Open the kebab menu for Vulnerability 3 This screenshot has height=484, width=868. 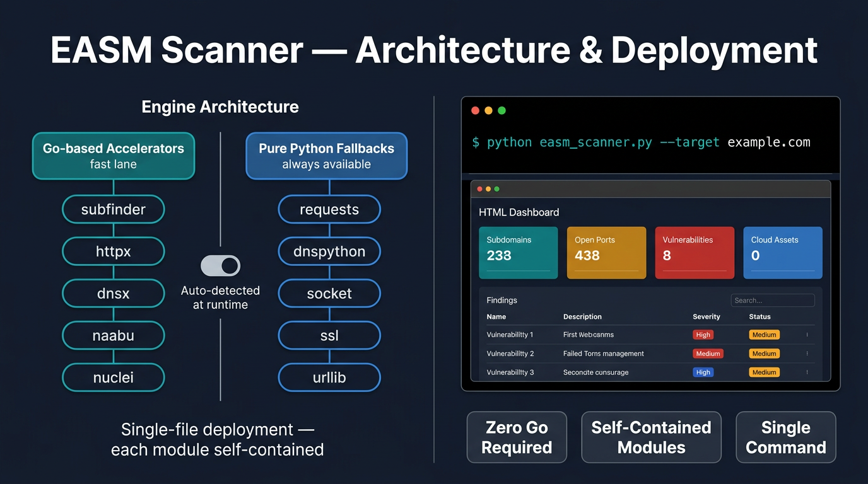coord(807,372)
